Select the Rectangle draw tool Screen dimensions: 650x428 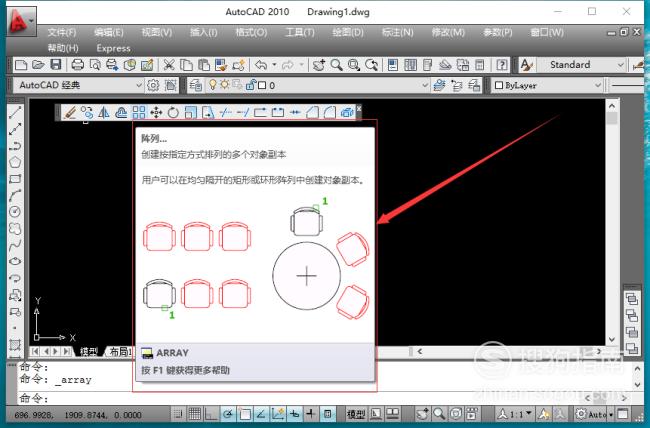pos(15,179)
